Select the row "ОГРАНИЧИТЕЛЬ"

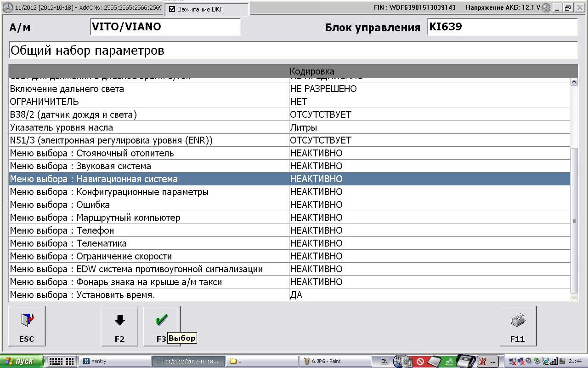coord(289,102)
